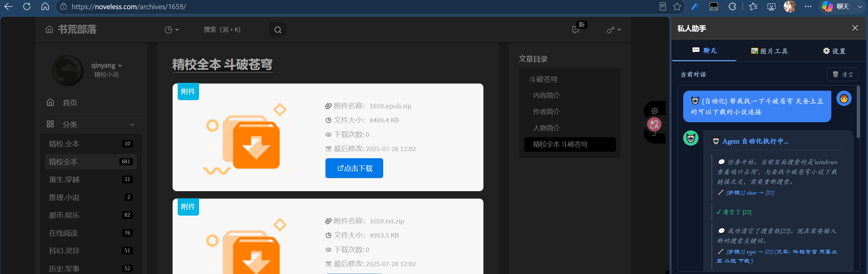
Task: Switch to the 设置 tab
Action: click(x=834, y=51)
